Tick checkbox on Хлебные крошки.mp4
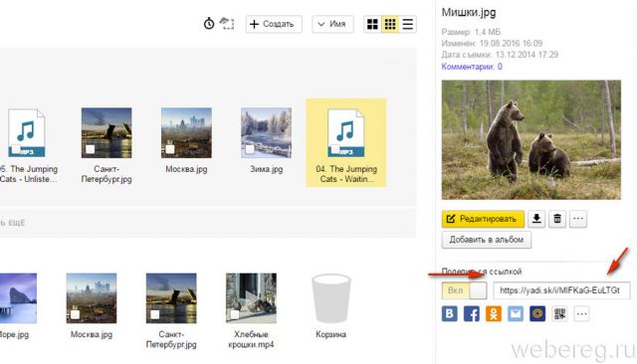The width and height of the screenshot is (637, 364). coord(235,314)
